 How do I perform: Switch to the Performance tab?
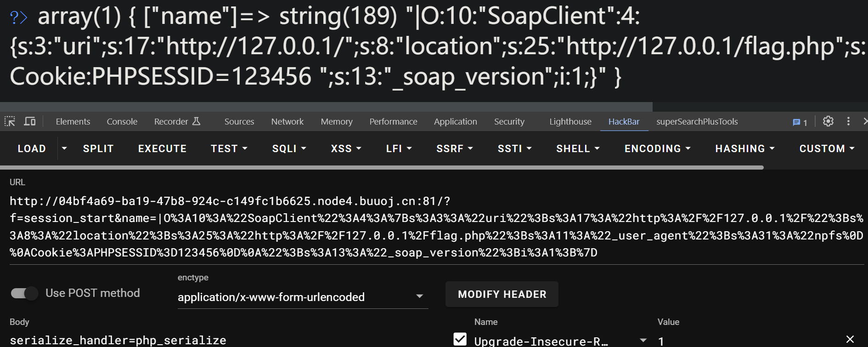(x=394, y=121)
